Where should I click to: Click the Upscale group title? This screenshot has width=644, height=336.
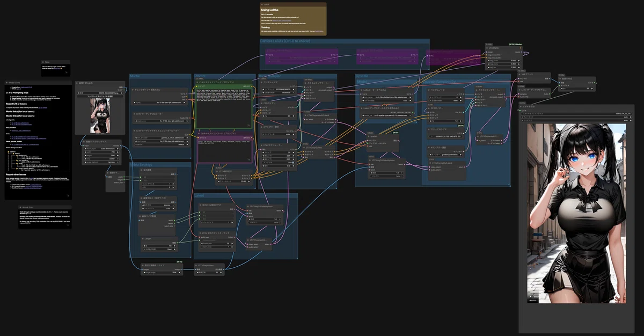point(362,76)
